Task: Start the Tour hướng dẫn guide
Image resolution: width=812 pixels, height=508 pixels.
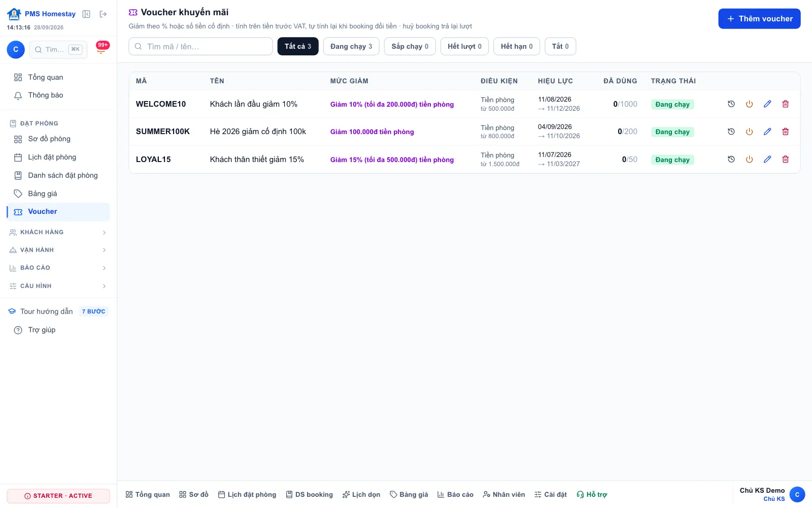Action: [x=58, y=311]
